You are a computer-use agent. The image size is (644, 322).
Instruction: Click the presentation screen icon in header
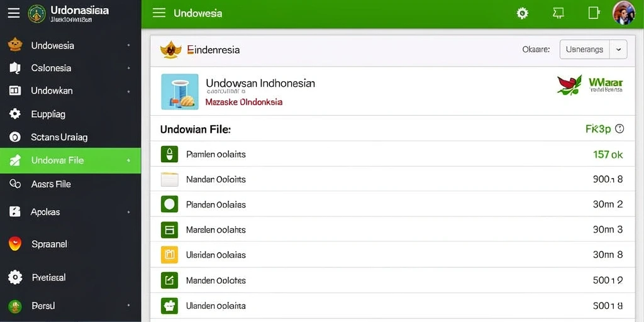click(558, 13)
